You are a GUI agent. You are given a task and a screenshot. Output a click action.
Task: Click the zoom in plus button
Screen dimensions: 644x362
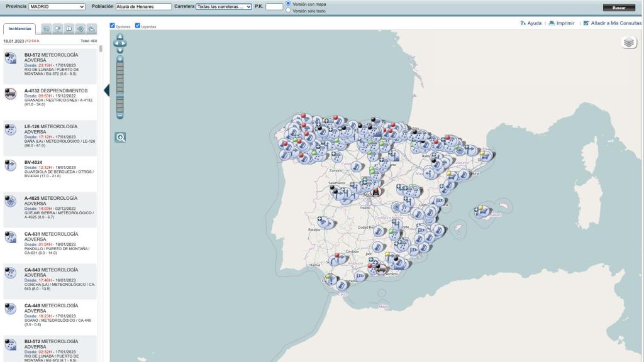click(120, 60)
